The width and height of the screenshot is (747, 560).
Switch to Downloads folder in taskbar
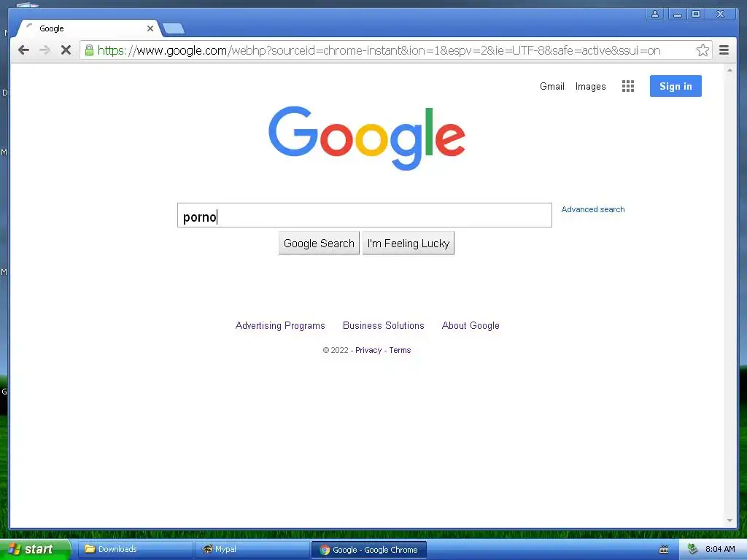(135, 550)
